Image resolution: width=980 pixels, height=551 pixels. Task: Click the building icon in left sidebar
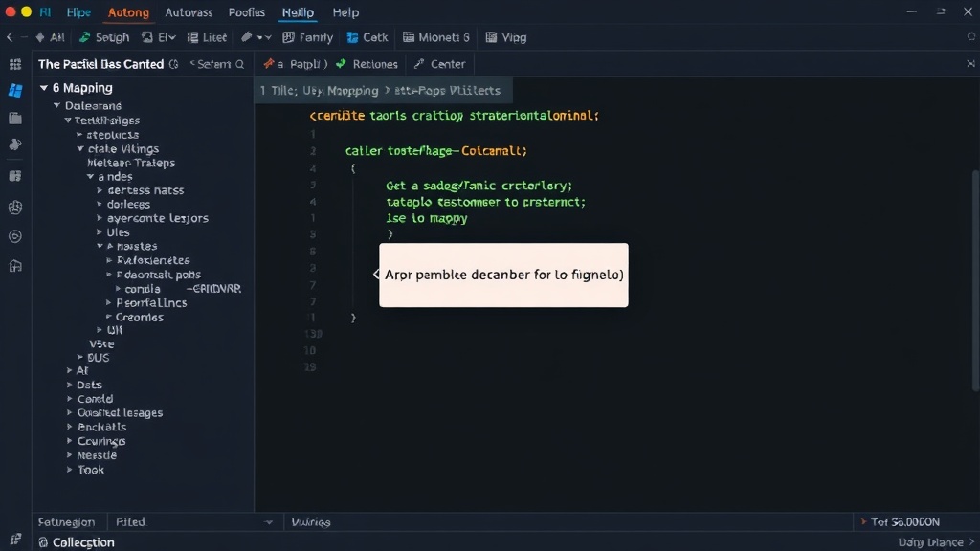15,266
